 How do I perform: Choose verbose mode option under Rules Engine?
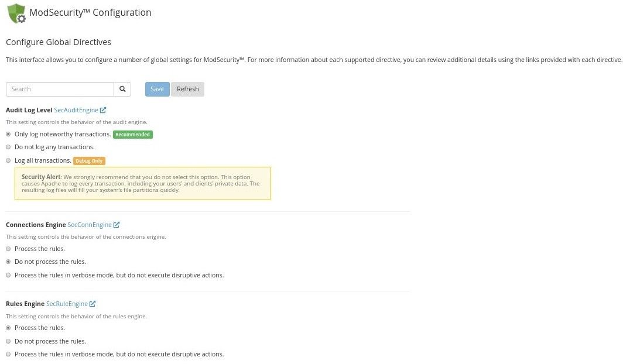[x=8, y=354]
